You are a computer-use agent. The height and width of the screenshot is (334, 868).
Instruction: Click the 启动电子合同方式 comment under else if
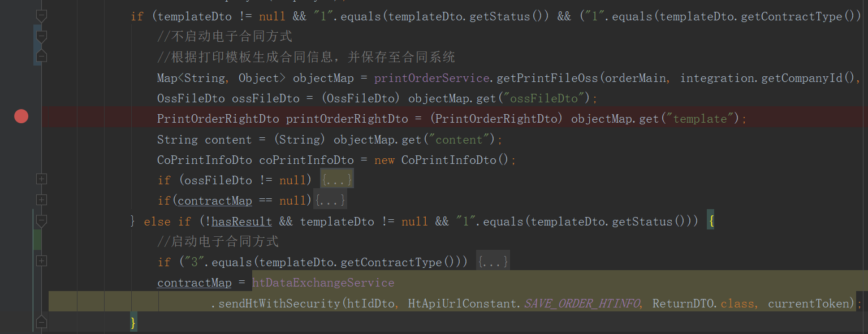218,242
